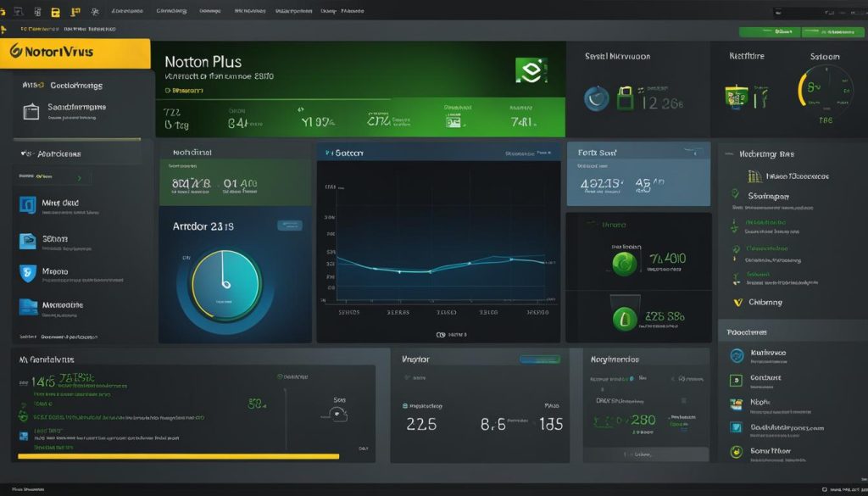Click the green padlock icon beside 12 26

(x=626, y=98)
